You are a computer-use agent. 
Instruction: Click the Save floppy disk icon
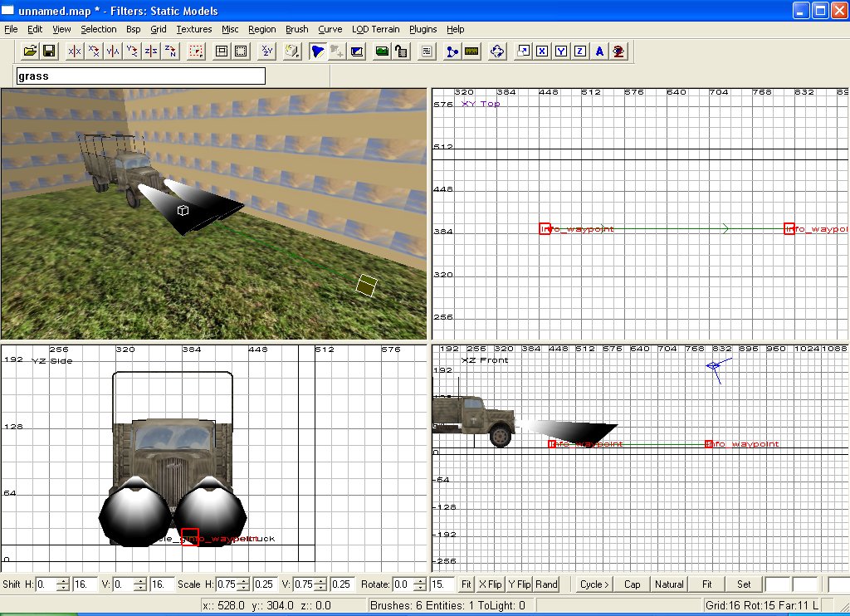tap(49, 51)
